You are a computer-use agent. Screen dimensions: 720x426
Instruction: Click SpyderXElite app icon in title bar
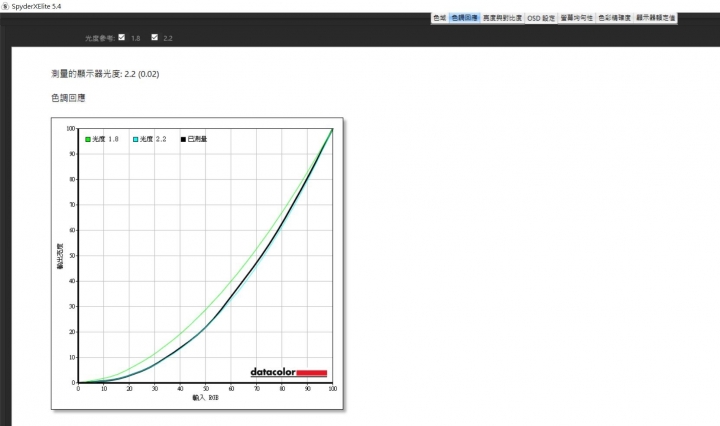(5, 6)
